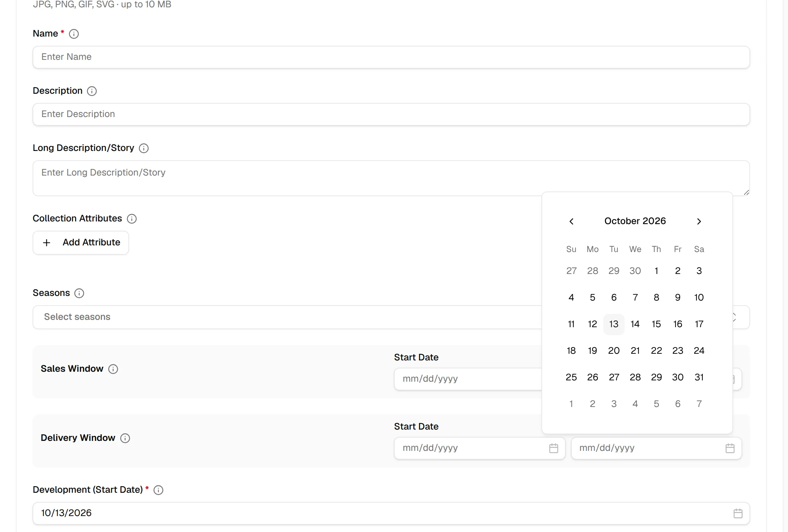Click the Add Attribute button

(x=81, y=243)
